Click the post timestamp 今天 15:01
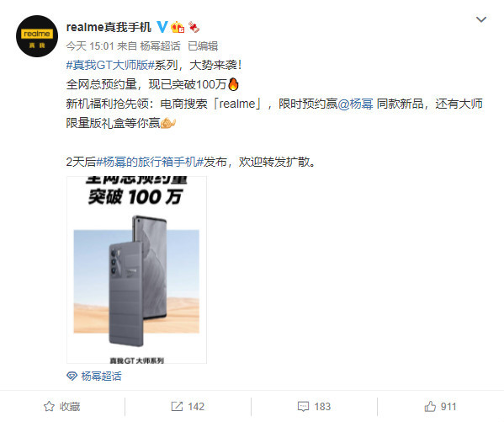 coord(90,46)
